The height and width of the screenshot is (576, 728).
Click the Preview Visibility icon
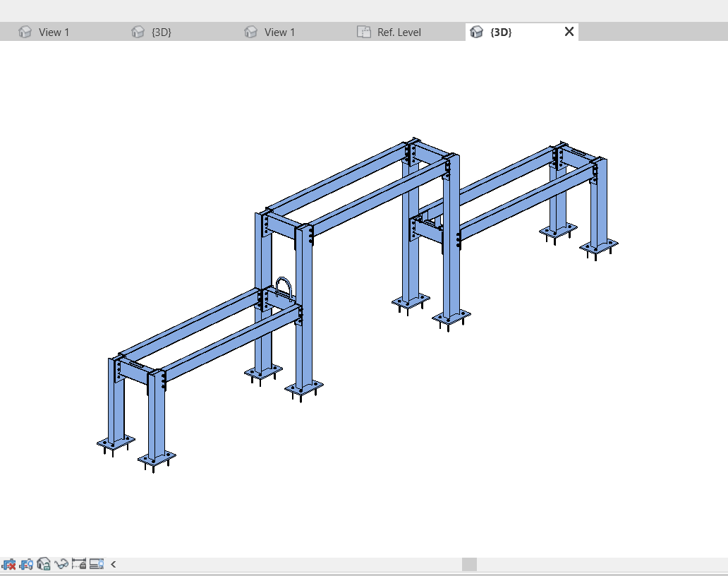pos(97,564)
